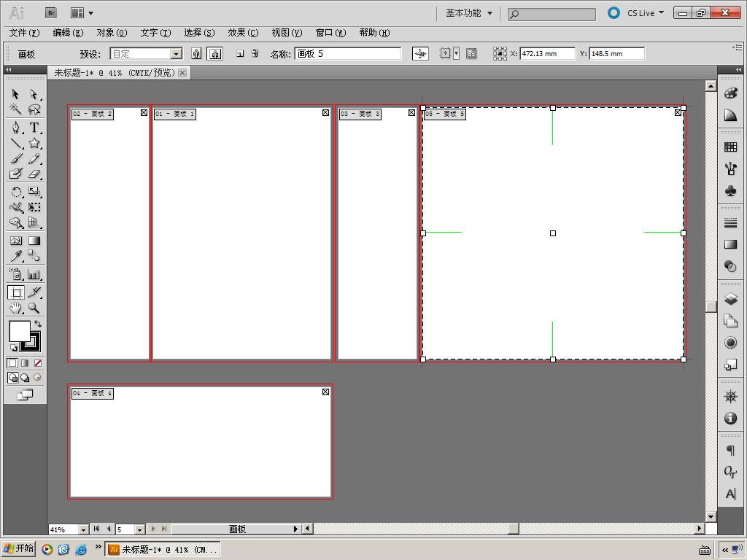Set artboard to landscape orientation

[215, 54]
